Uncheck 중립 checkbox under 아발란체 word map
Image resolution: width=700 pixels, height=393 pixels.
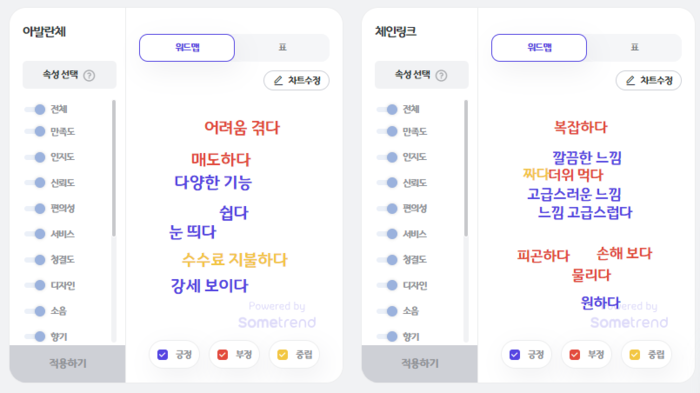(283, 355)
